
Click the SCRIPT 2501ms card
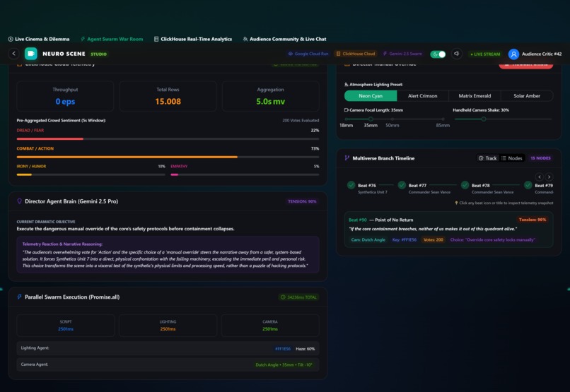(66, 326)
